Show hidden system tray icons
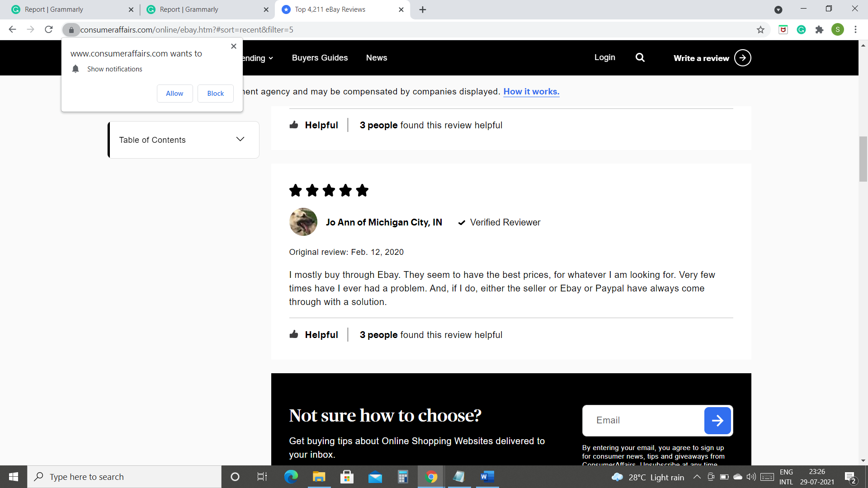The height and width of the screenshot is (488, 868). coord(697,477)
